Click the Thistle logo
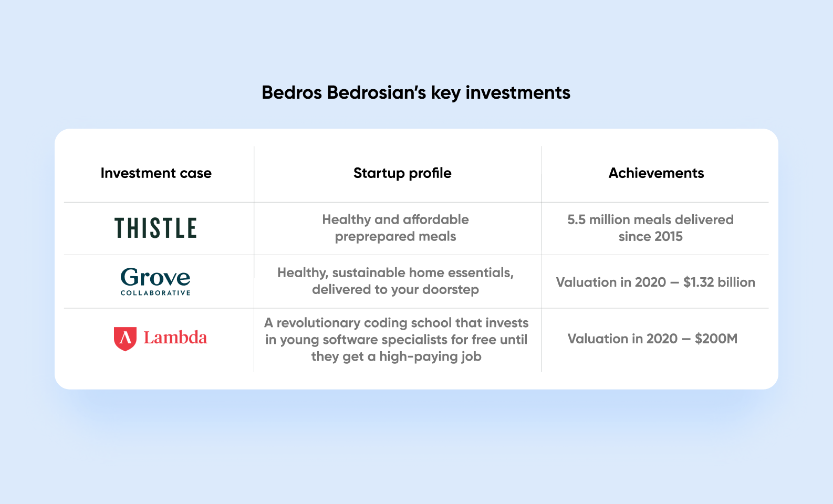833x504 pixels. (x=155, y=228)
